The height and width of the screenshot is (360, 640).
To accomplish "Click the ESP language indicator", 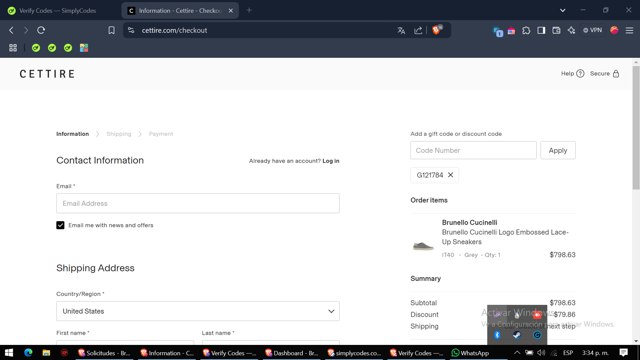I will [x=568, y=353].
